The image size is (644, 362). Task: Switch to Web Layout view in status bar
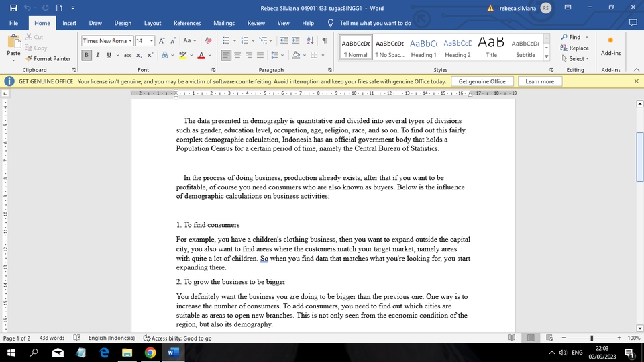click(x=549, y=338)
